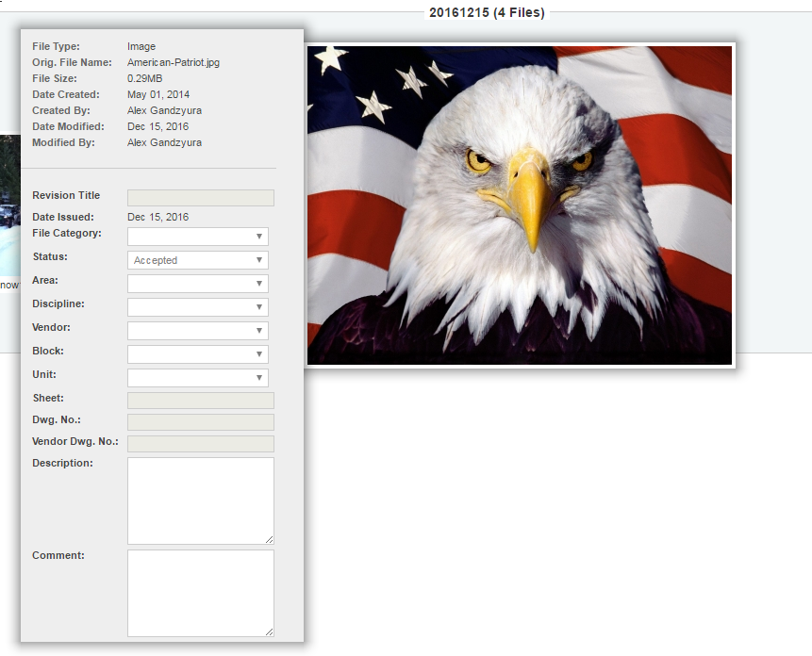The width and height of the screenshot is (812, 656).
Task: Select the snowy thumbnail at left edge
Action: coord(9,205)
